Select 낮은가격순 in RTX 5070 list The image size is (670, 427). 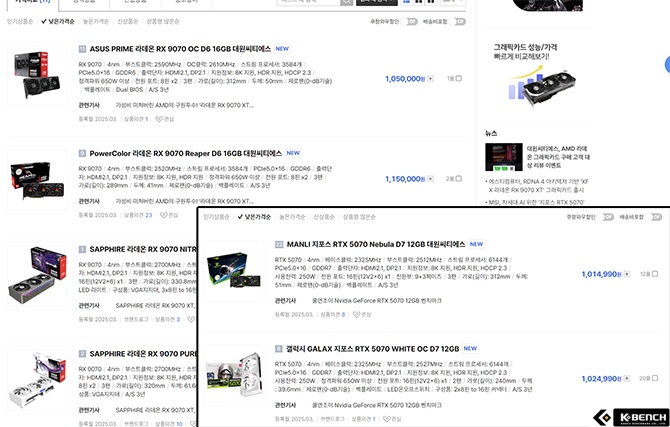pos(255,217)
